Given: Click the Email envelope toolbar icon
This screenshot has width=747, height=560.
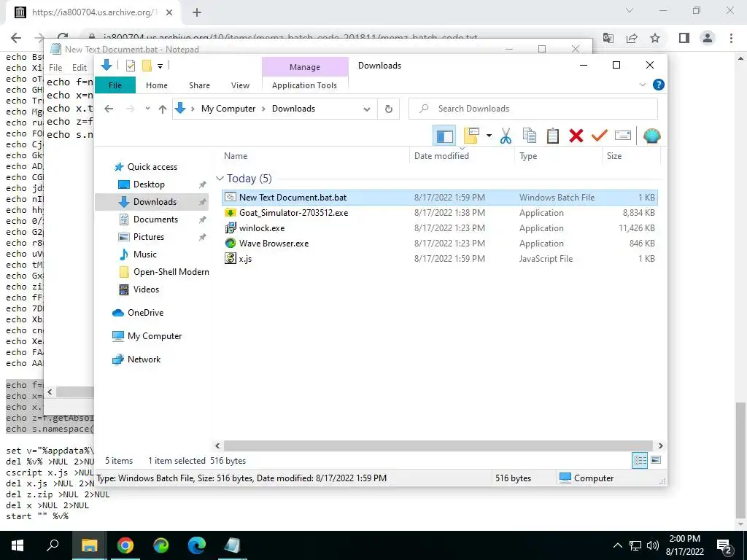Looking at the screenshot, I should click(623, 136).
